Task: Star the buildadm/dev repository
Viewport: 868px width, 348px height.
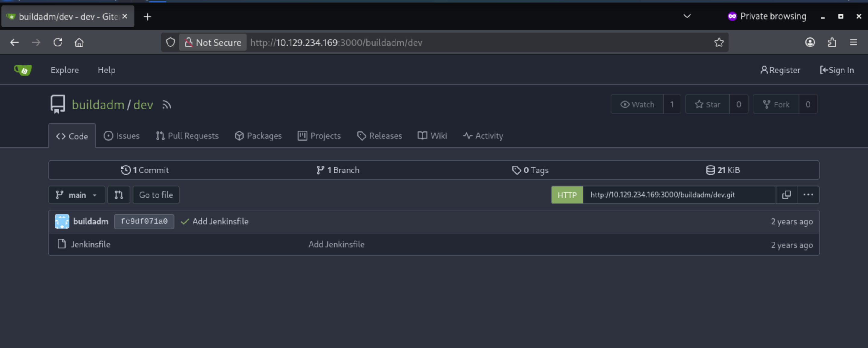Action: tap(707, 105)
